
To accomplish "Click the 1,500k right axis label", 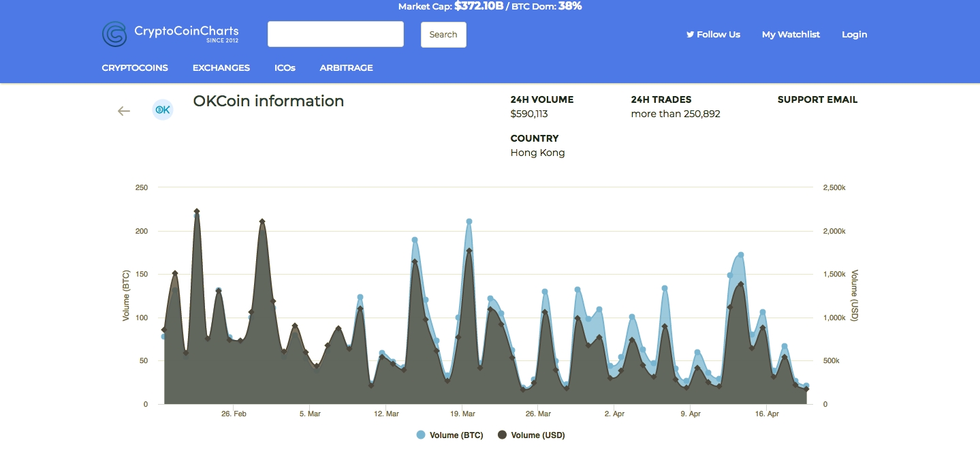I will [x=834, y=274].
